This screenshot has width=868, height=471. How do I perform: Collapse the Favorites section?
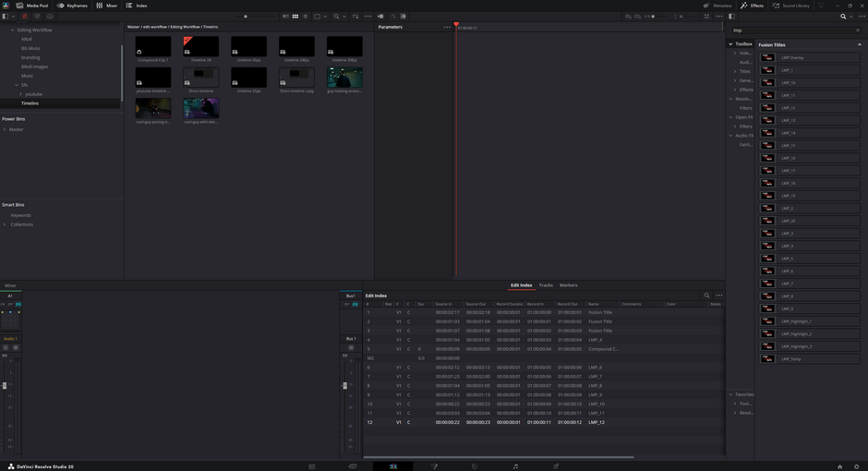(730, 394)
